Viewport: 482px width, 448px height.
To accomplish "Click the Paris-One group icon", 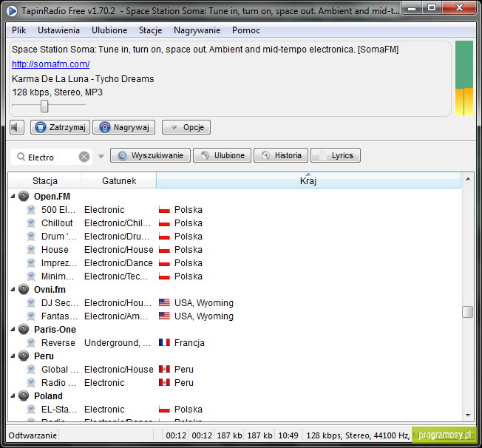I will coord(24,329).
